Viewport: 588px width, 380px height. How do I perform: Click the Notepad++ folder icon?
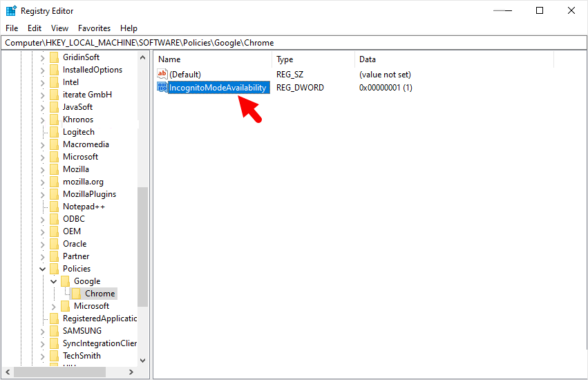55,207
